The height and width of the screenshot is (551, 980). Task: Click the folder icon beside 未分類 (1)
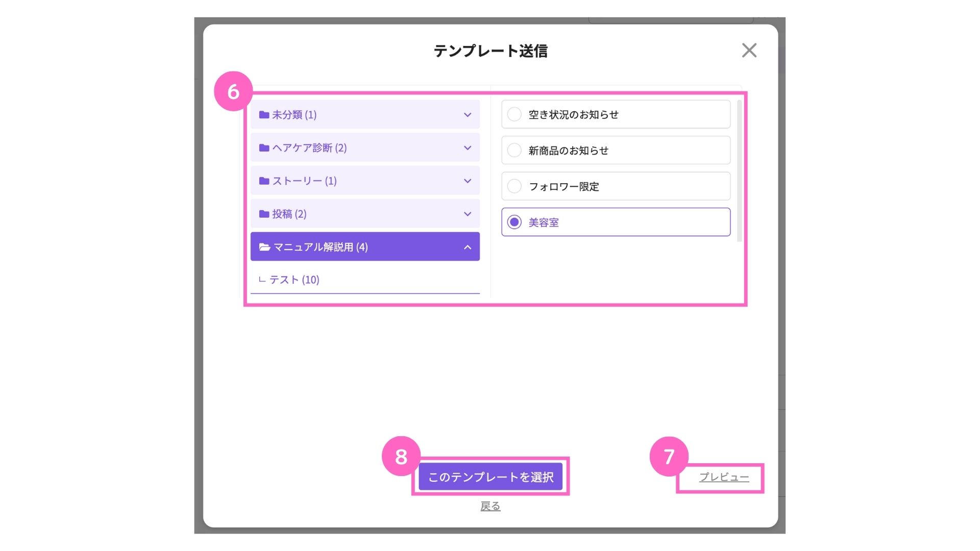264,114
